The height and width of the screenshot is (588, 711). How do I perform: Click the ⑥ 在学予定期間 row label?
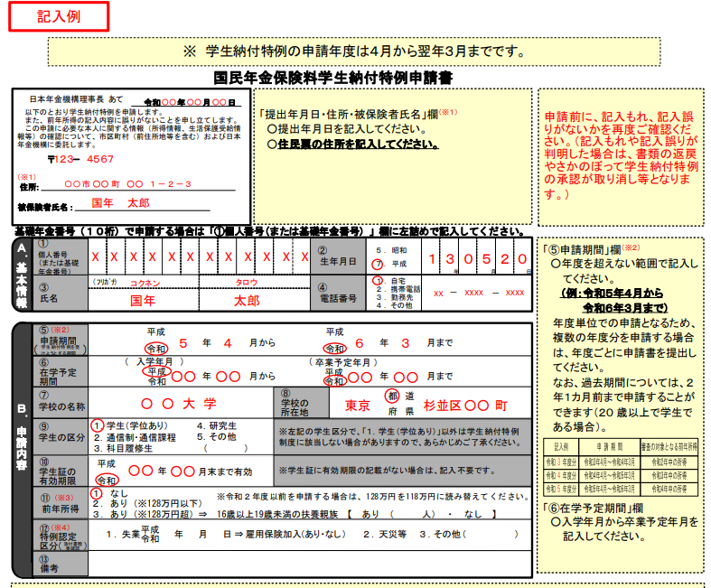(x=60, y=372)
